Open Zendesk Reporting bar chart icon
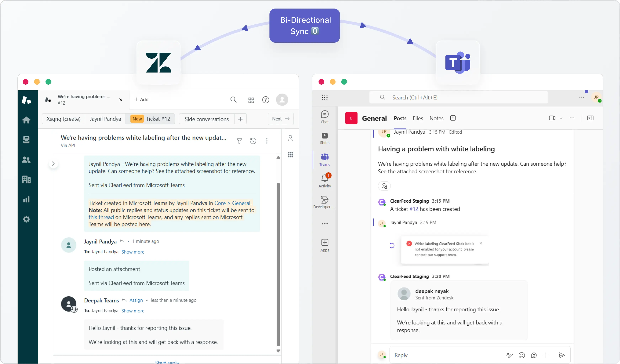Screen dimensions: 620x364 point(26,199)
